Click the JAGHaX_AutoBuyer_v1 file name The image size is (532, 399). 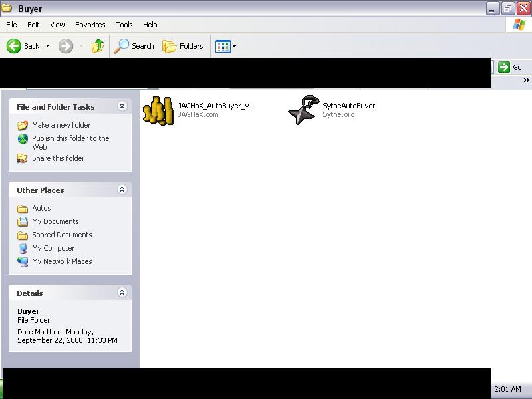pos(215,106)
